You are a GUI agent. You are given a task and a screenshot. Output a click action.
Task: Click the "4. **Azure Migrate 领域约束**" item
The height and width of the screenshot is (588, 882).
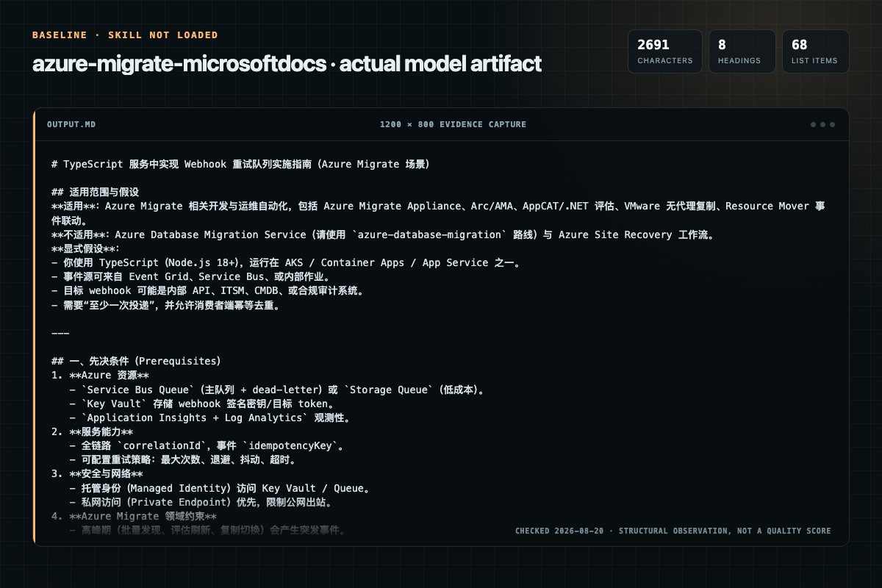point(134,517)
